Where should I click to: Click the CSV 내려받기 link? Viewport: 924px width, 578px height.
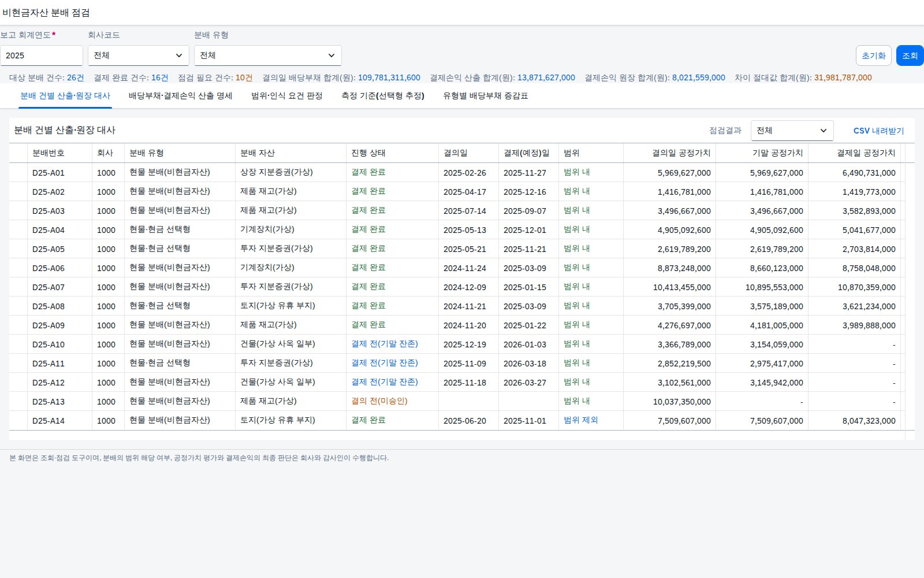(879, 131)
